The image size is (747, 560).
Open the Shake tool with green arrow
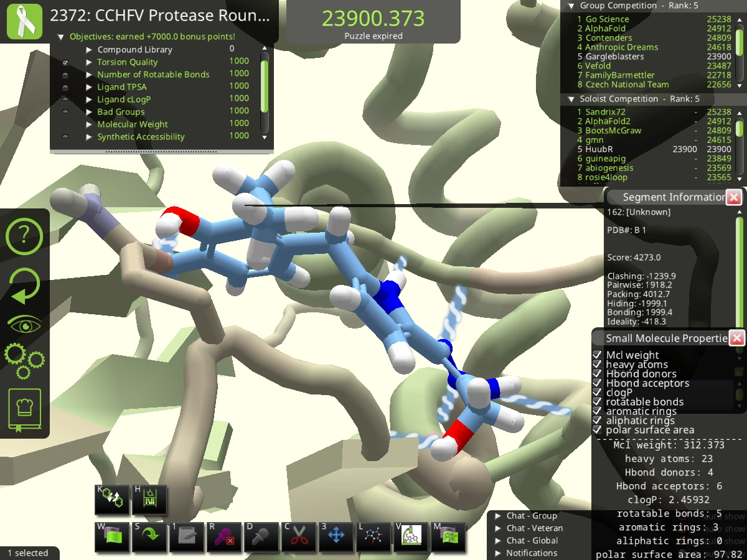[x=149, y=537]
